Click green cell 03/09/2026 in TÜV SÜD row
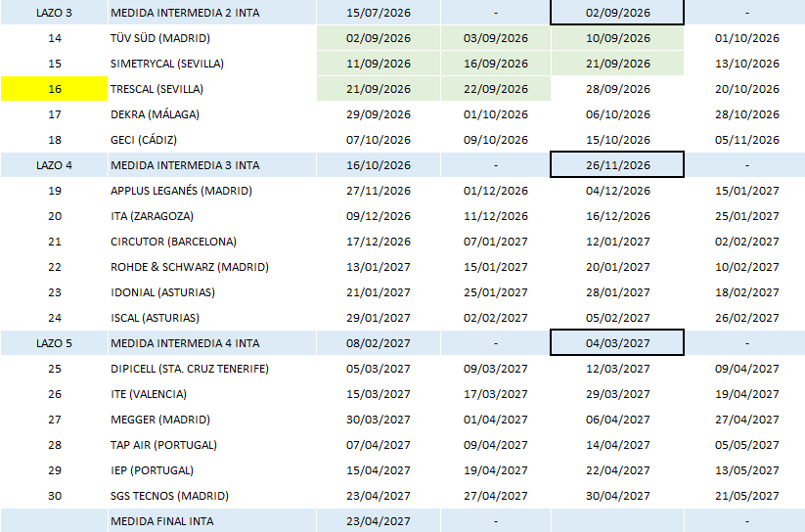This screenshot has height=532, width=805. 496,38
